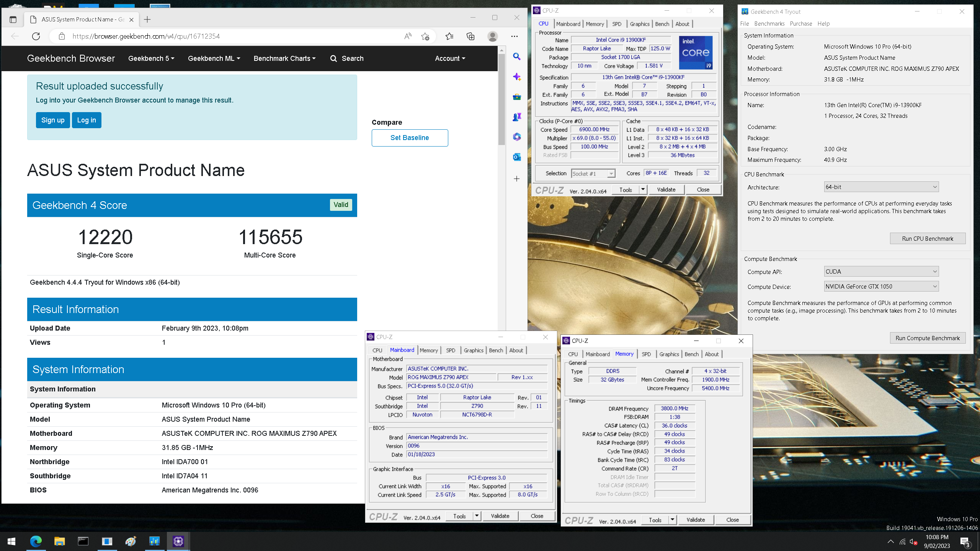The height and width of the screenshot is (551, 980).
Task: Open the Architecture 64-bit dropdown
Action: click(x=881, y=187)
